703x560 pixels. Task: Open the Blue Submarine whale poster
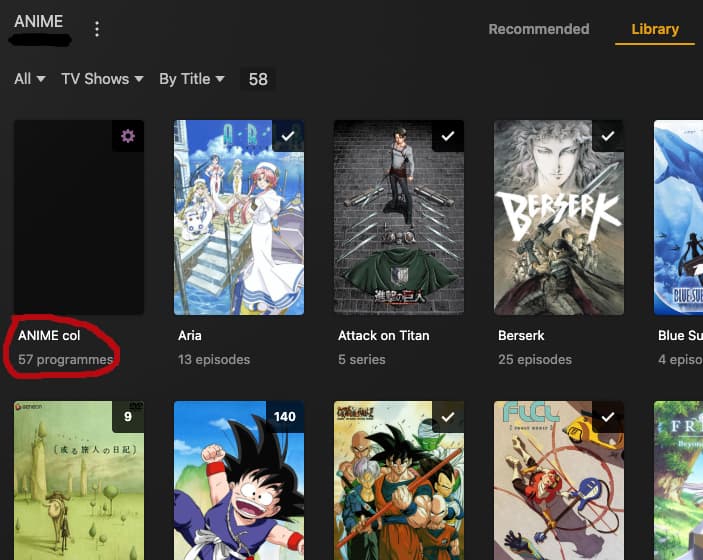[x=678, y=217]
